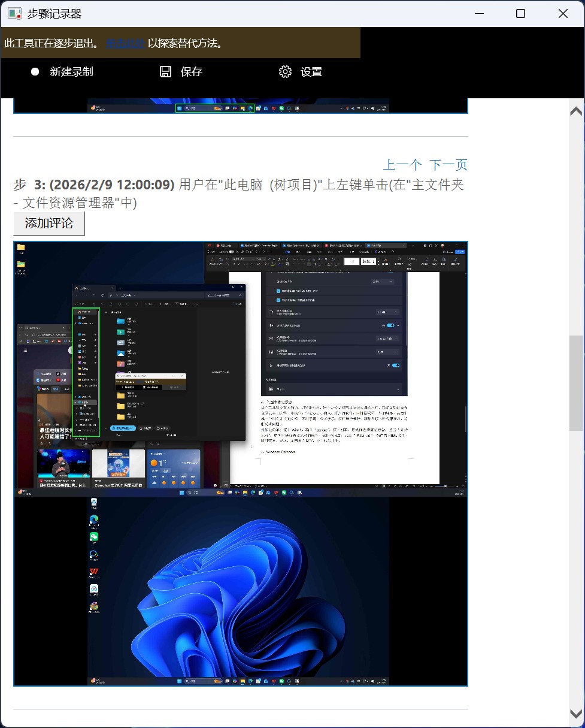Click the 添加评论 button under step 3

(x=49, y=223)
